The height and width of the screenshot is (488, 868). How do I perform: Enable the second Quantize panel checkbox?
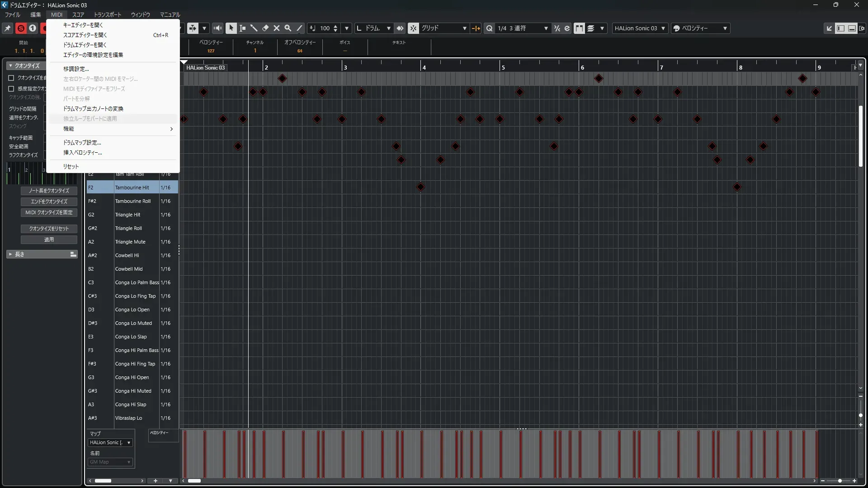[11, 89]
